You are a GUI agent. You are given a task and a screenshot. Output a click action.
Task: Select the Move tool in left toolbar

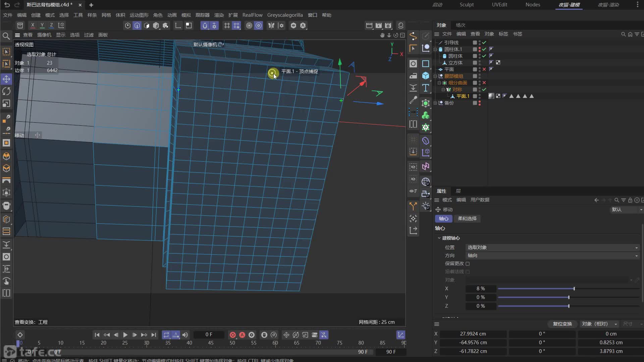coord(6,79)
